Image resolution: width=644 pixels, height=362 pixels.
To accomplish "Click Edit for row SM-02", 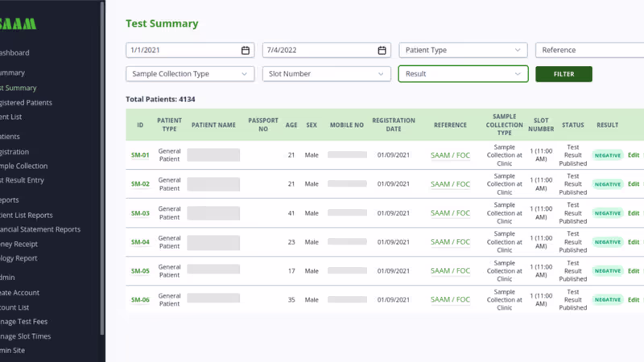I will coord(634,184).
